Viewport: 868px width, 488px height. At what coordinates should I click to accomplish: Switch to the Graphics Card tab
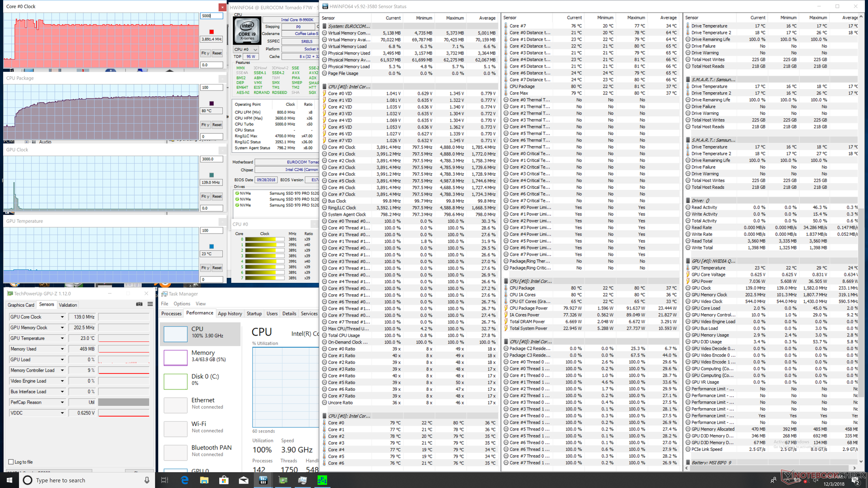[21, 305]
